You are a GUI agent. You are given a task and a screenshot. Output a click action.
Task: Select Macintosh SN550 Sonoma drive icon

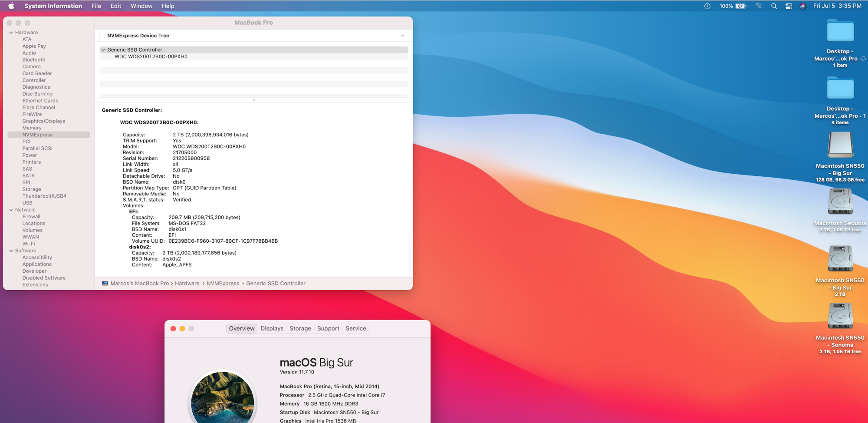pos(840,316)
